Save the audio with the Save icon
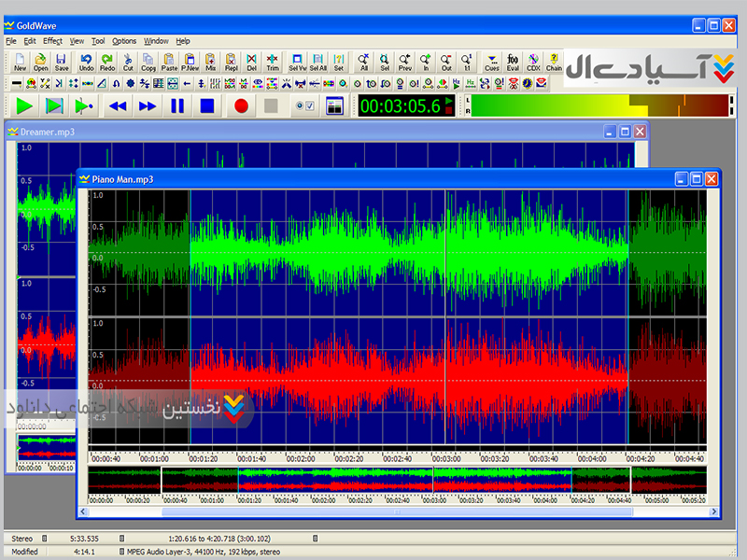Screen dimensions: 747x560 62,62
